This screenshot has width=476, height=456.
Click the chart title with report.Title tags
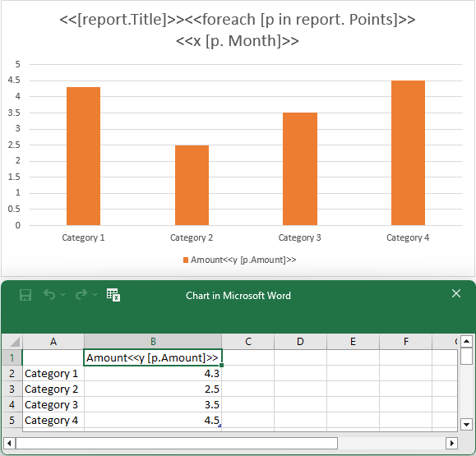[x=238, y=30]
